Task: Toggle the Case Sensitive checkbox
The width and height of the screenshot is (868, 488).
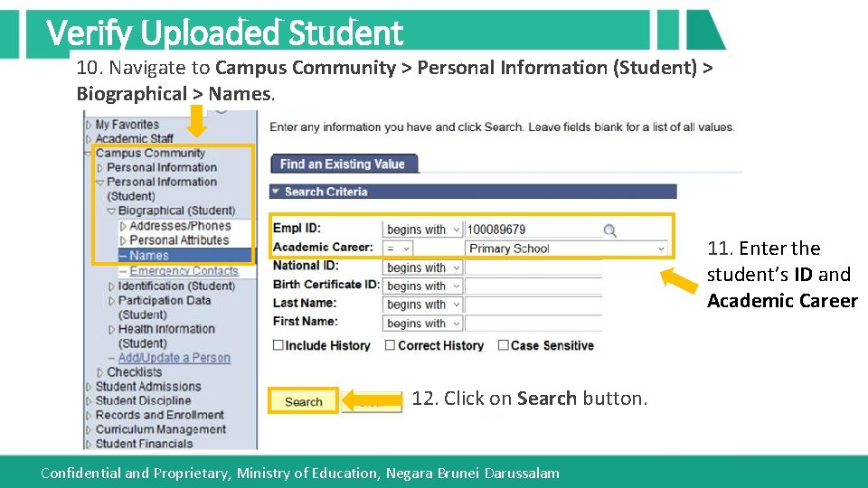Action: [x=504, y=345]
